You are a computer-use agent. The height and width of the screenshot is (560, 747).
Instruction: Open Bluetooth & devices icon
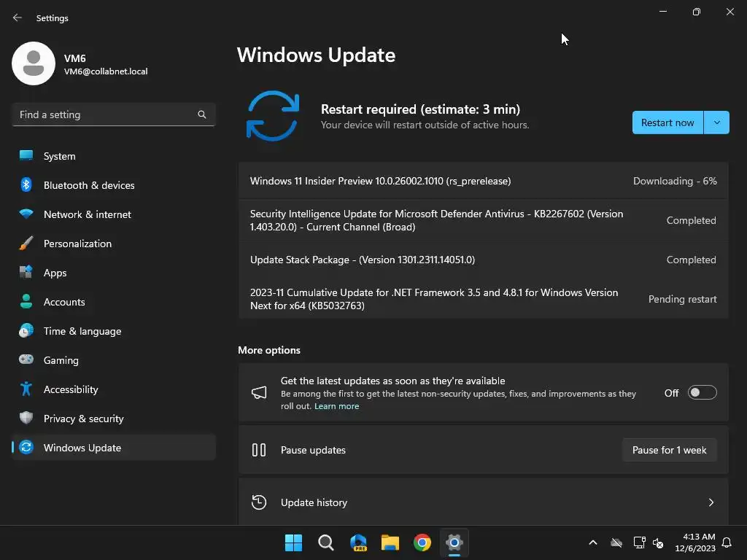click(26, 184)
